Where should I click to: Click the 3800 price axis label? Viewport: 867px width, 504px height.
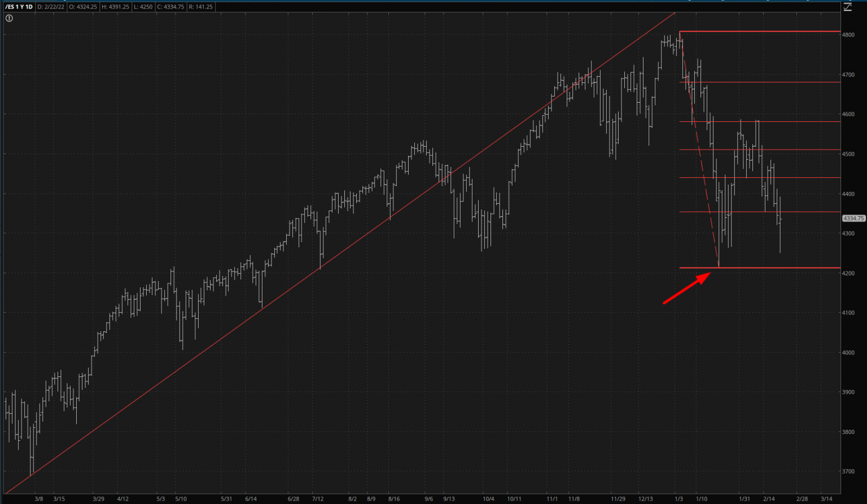848,432
